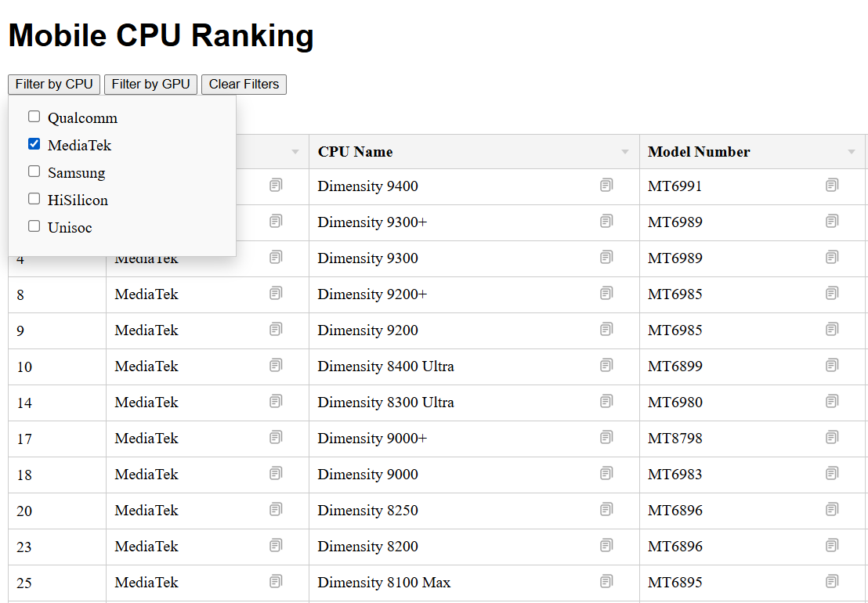
Task: Copy the Dimensity 9000+ CPU name
Action: click(x=606, y=438)
